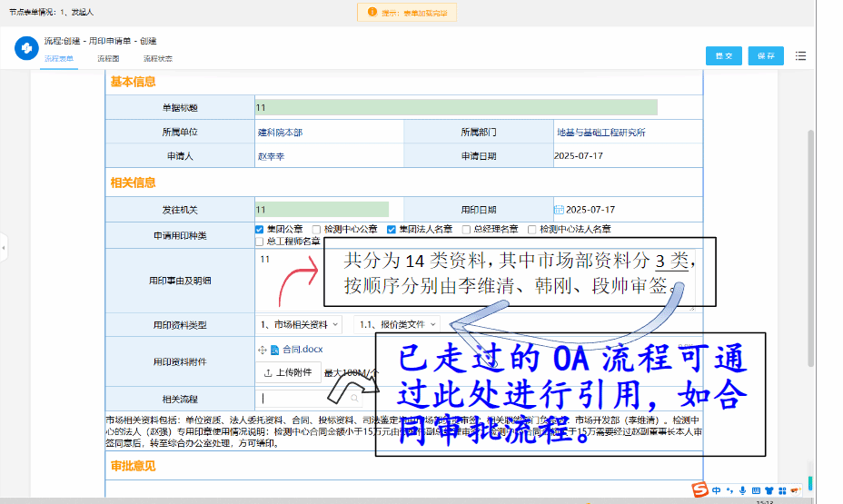Check the 检测中心公章 checkbox
The height and width of the screenshot is (504, 843).
[316, 230]
